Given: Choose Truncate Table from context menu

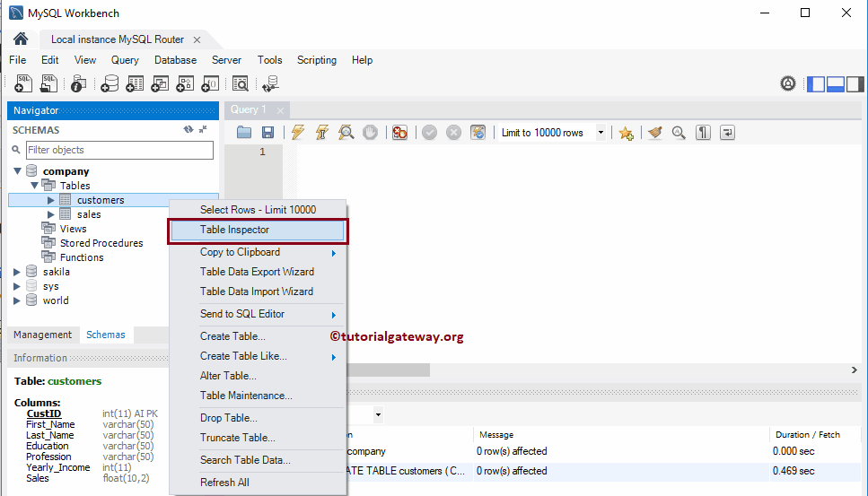Looking at the screenshot, I should [x=258, y=438].
